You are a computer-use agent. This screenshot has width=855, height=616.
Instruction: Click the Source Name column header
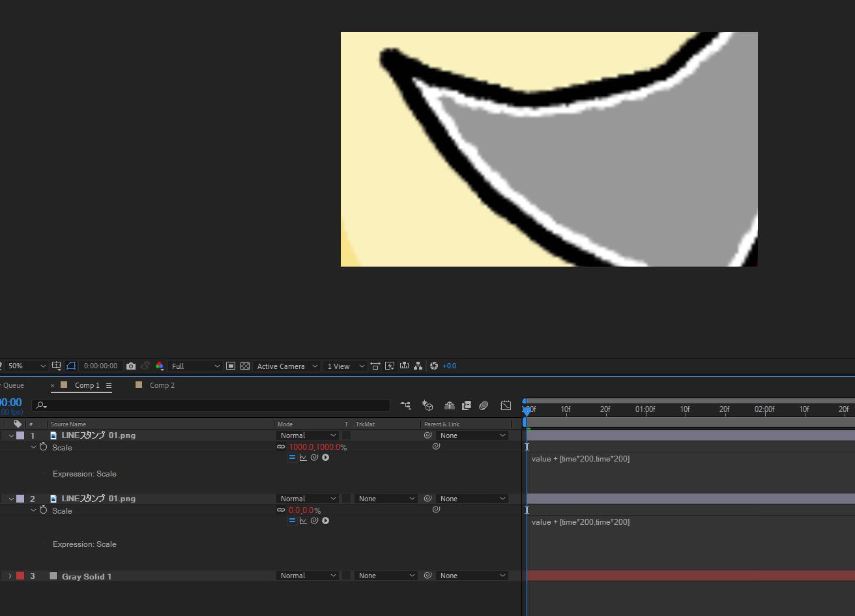click(x=68, y=424)
